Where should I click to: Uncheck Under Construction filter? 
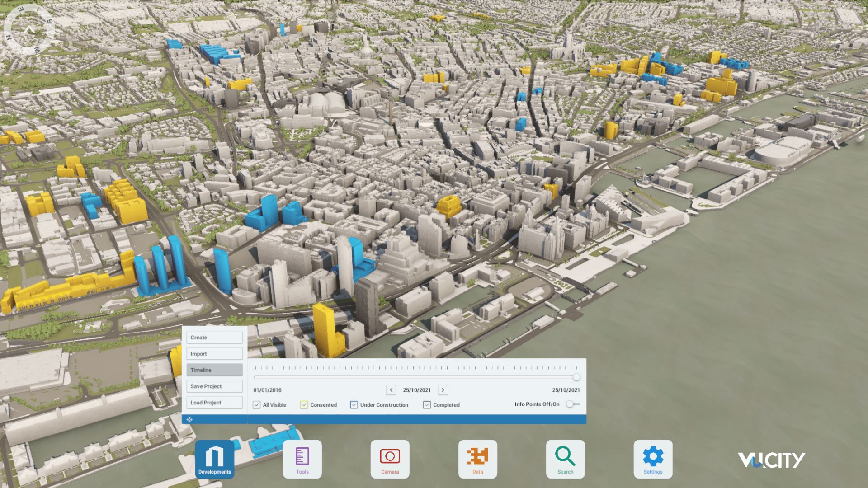point(354,405)
